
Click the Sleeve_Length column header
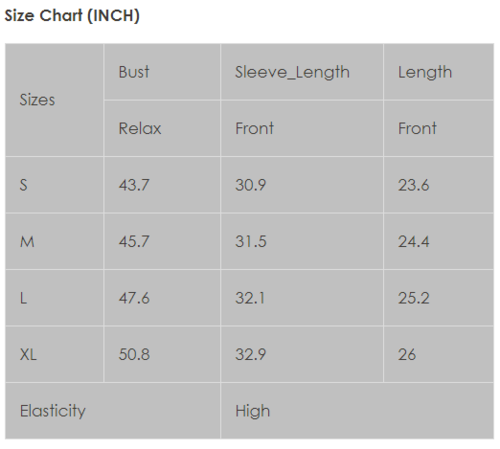(302, 72)
